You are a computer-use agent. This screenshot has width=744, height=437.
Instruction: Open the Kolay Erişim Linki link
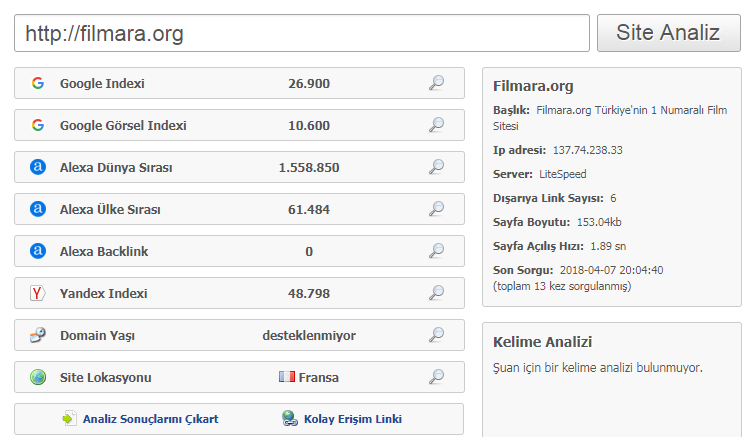[x=353, y=419]
